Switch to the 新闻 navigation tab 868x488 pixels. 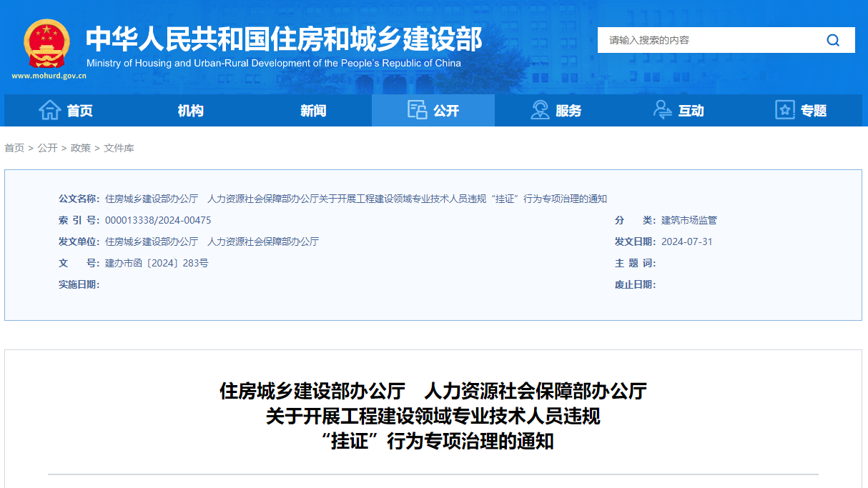pos(312,109)
